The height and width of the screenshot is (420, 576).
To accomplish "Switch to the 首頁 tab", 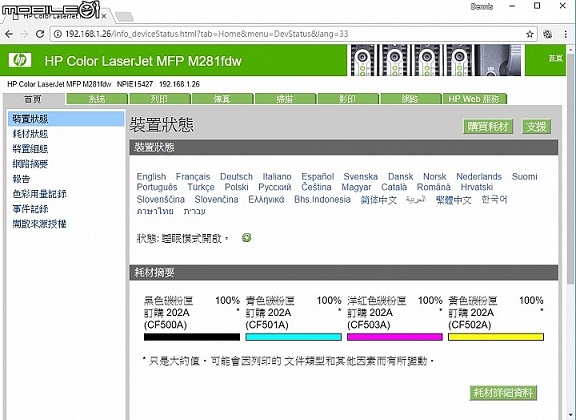I will pyautogui.click(x=33, y=99).
